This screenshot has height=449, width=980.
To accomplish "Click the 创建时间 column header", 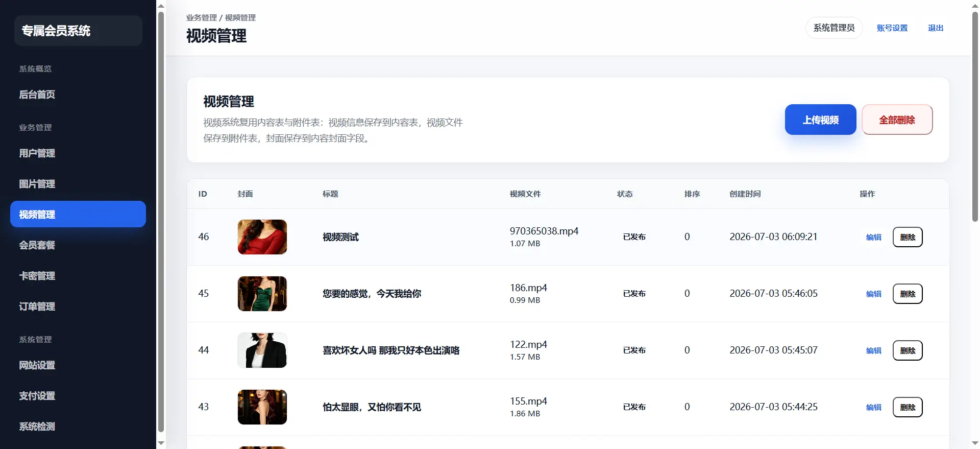I will pos(745,194).
